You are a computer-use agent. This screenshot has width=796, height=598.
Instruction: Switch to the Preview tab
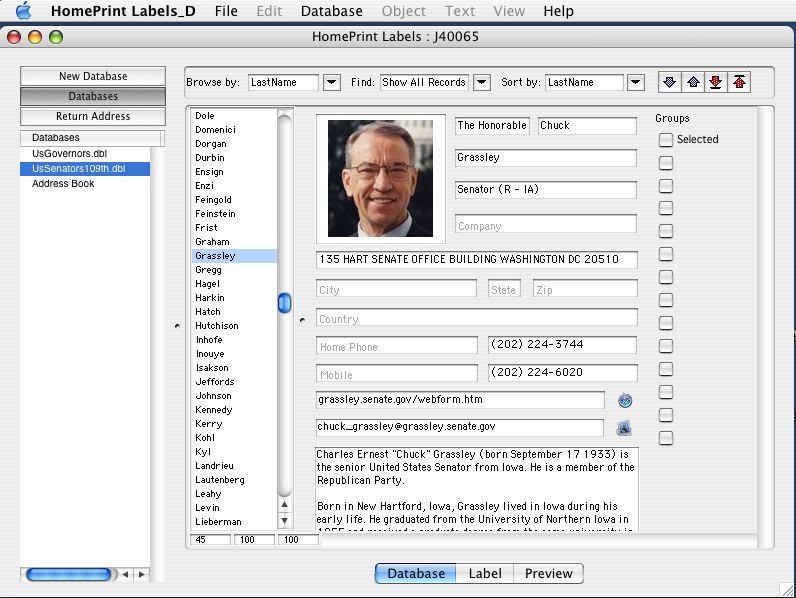548,574
